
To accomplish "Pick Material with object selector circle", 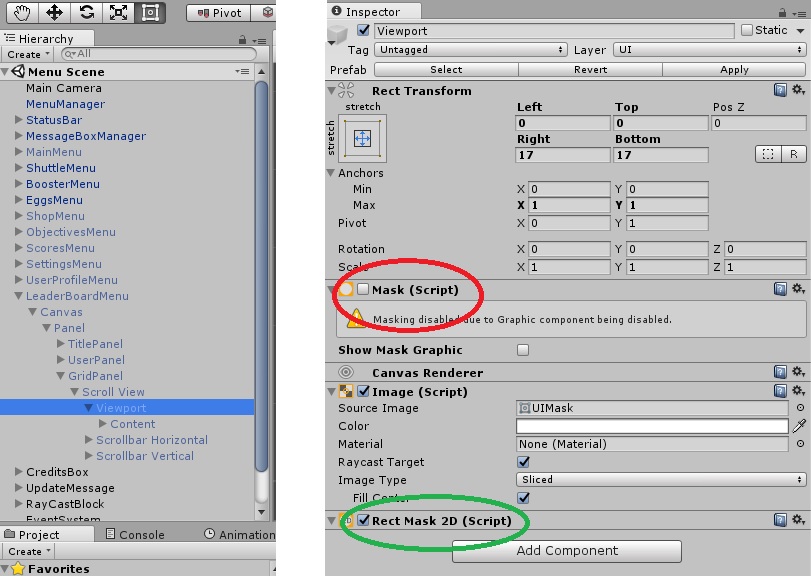I will tap(800, 443).
